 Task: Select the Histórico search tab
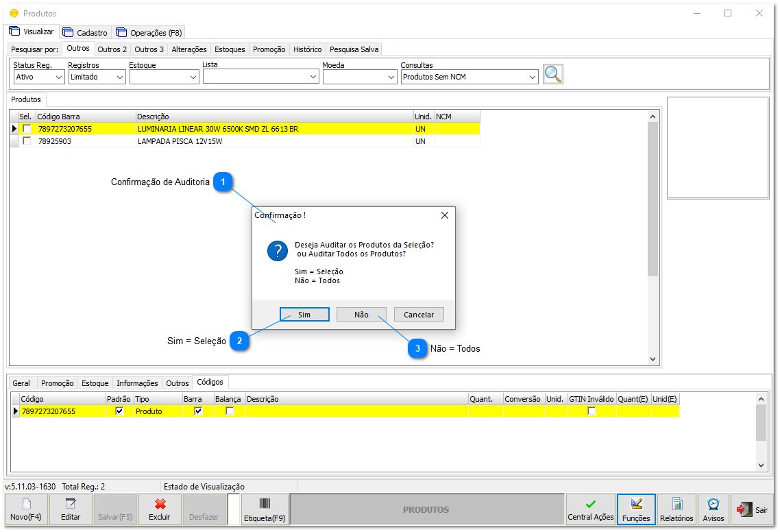coord(306,49)
